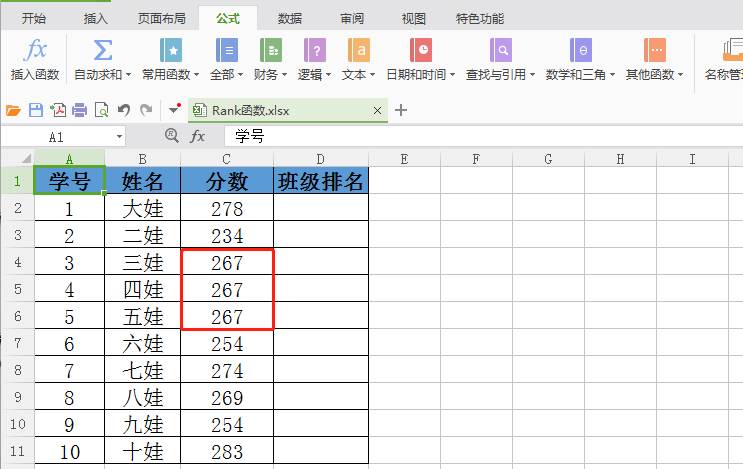
Task: Expand the 常用函数 dropdown arrow
Action: (x=196, y=75)
